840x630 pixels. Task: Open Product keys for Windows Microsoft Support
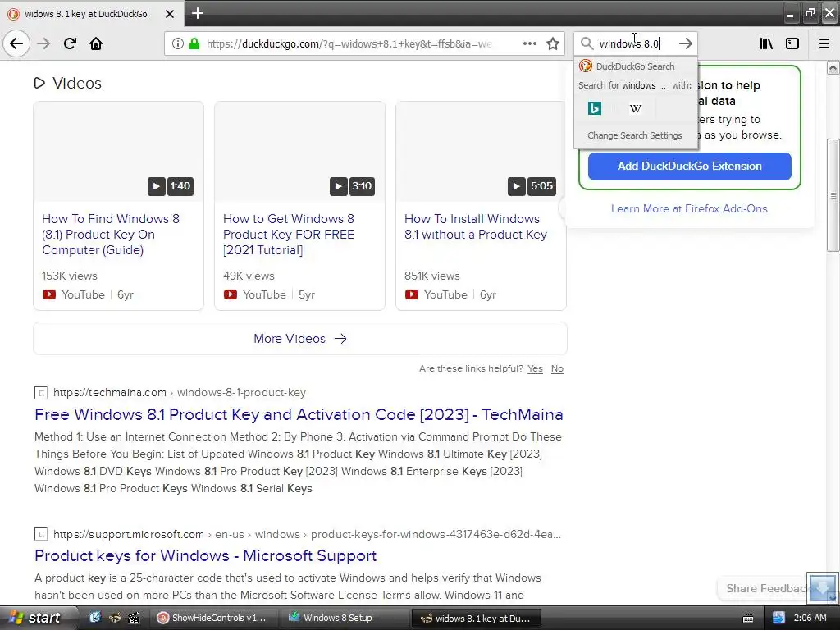[x=206, y=555]
